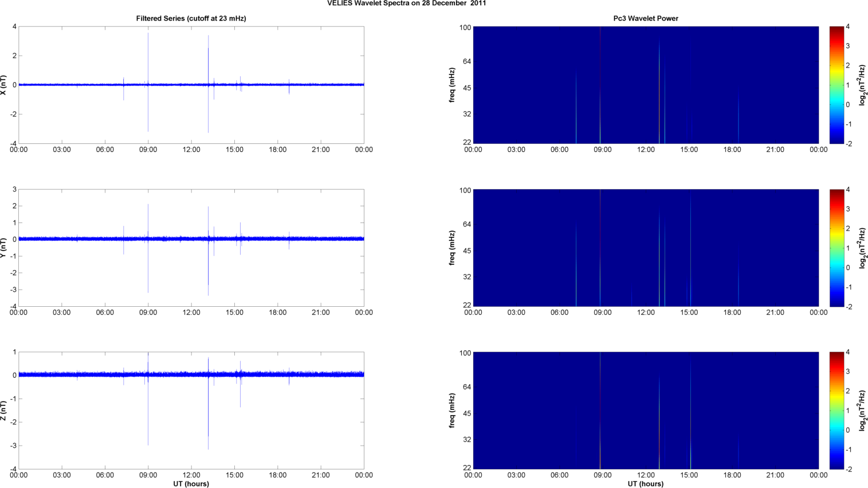Click 'UT (hours)' label under the Z series plot
The image size is (868, 488).
[x=191, y=483]
